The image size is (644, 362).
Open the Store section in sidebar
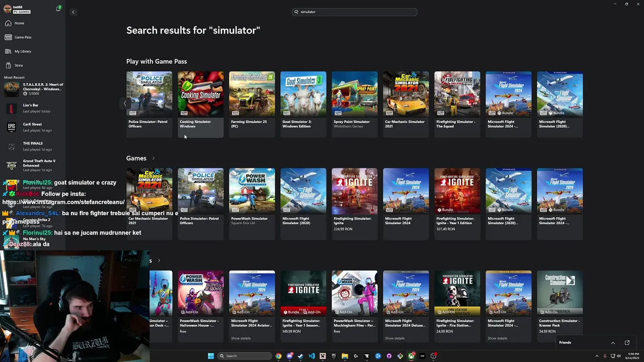coord(19,65)
